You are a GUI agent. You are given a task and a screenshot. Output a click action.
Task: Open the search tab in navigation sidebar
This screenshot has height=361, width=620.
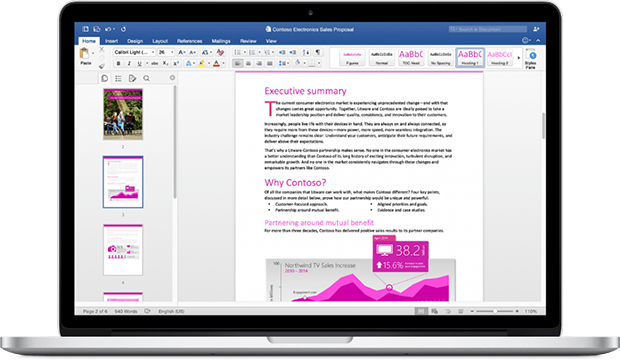(146, 78)
